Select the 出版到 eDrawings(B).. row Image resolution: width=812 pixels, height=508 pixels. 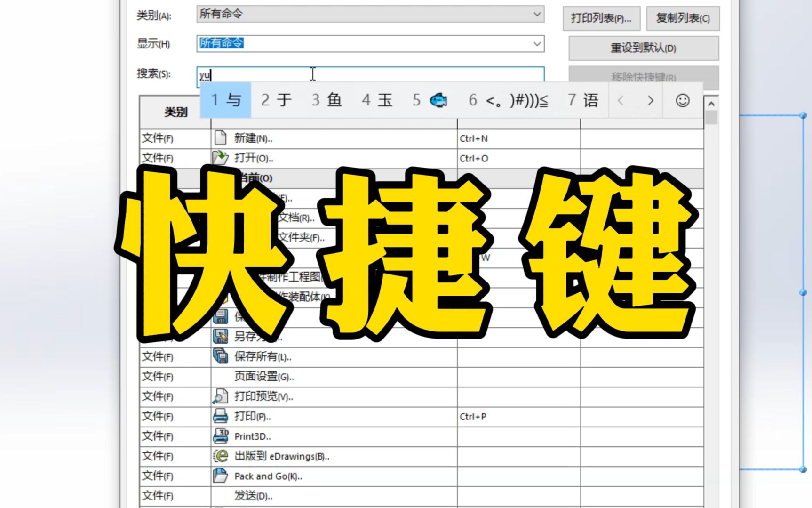tap(422, 456)
